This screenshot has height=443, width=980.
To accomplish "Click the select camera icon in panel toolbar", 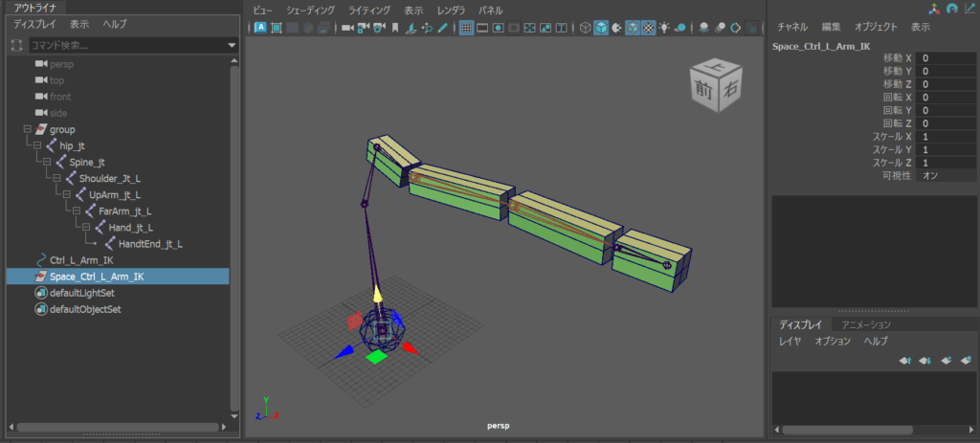I will (x=348, y=28).
